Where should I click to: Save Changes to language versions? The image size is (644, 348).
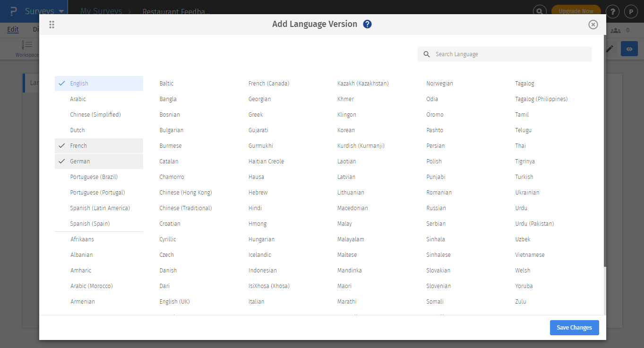pos(574,328)
